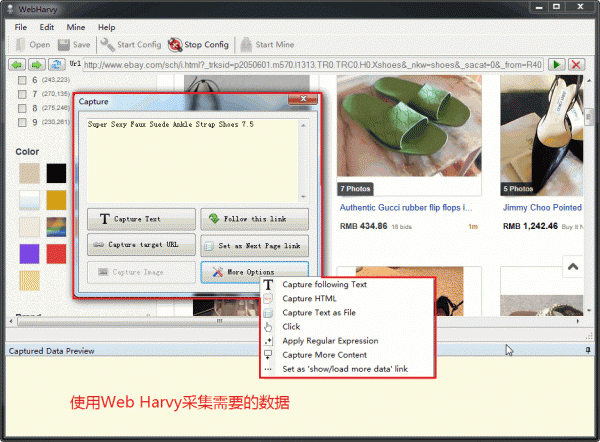Check the checkbox for size 9
Screen dimensions: 600x442
pos(22,122)
